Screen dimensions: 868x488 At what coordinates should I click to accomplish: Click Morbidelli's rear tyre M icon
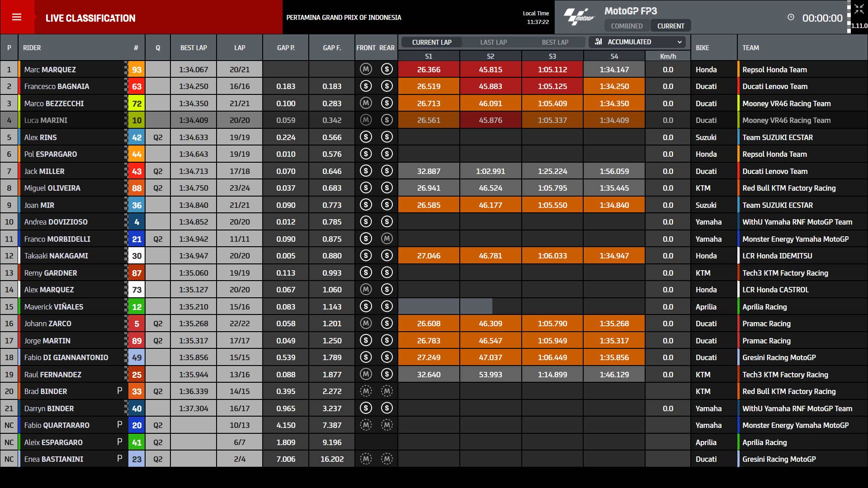(387, 239)
